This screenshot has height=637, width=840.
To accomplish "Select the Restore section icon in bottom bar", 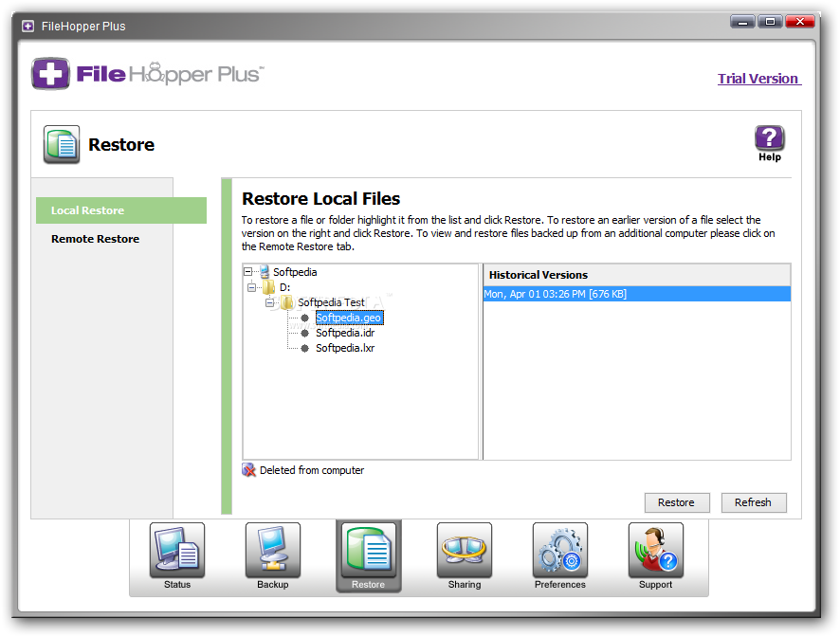I will pyautogui.click(x=369, y=550).
